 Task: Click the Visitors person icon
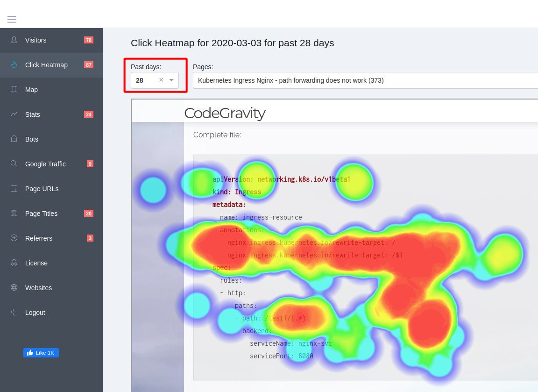[14, 40]
